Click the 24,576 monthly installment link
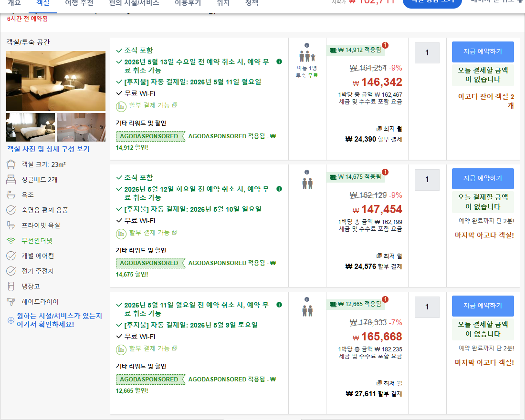This screenshot has height=420, width=525. tap(373, 266)
